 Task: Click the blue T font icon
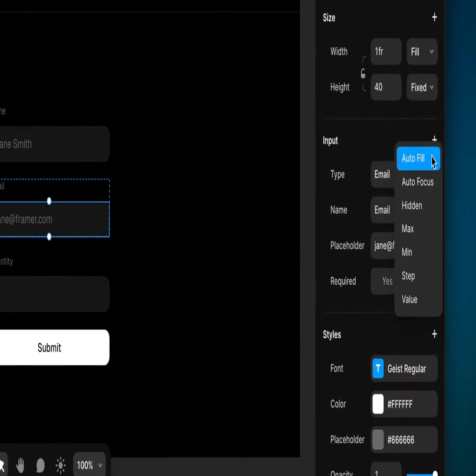(378, 368)
